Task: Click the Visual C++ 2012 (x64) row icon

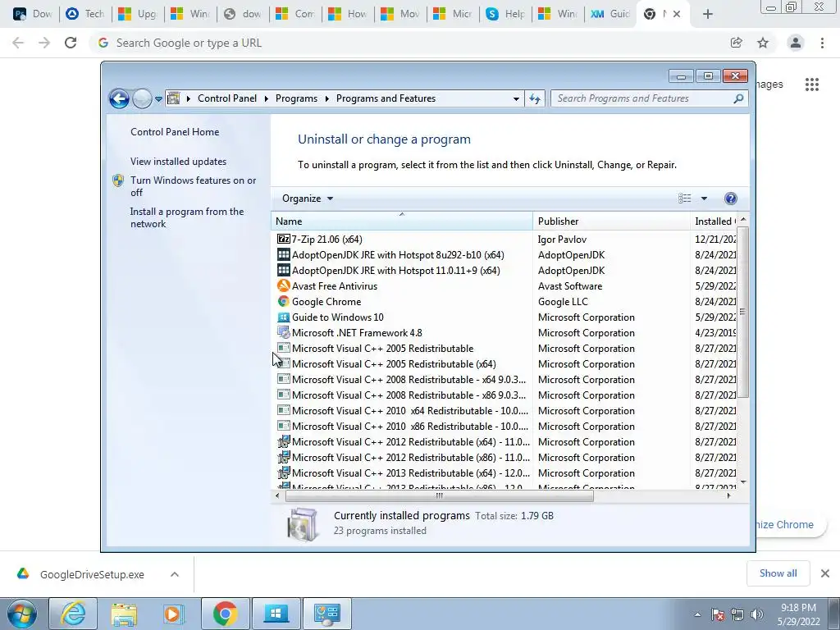Action: 283,442
